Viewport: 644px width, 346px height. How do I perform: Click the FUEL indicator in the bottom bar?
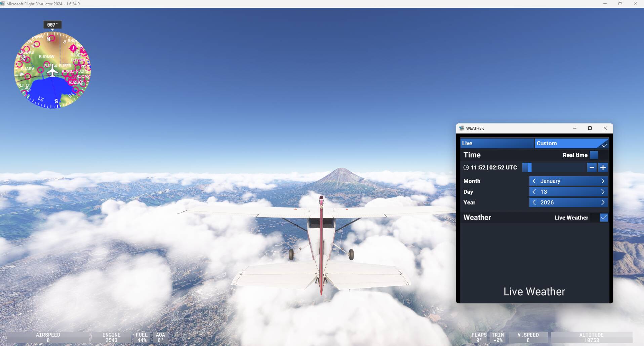coord(142,337)
